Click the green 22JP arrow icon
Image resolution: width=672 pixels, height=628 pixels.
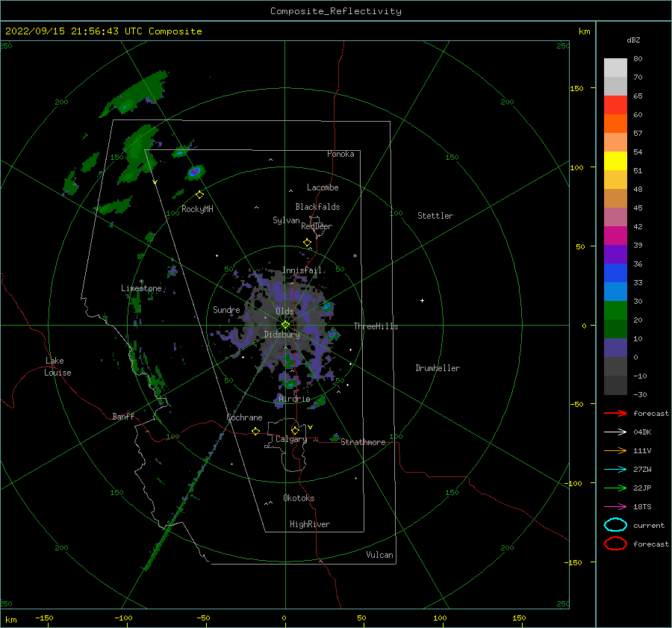tap(615, 488)
